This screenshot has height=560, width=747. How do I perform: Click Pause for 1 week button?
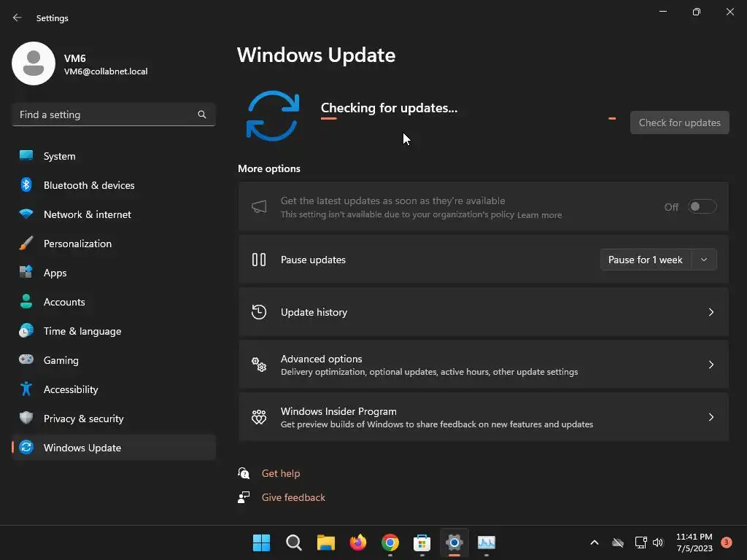(x=646, y=260)
